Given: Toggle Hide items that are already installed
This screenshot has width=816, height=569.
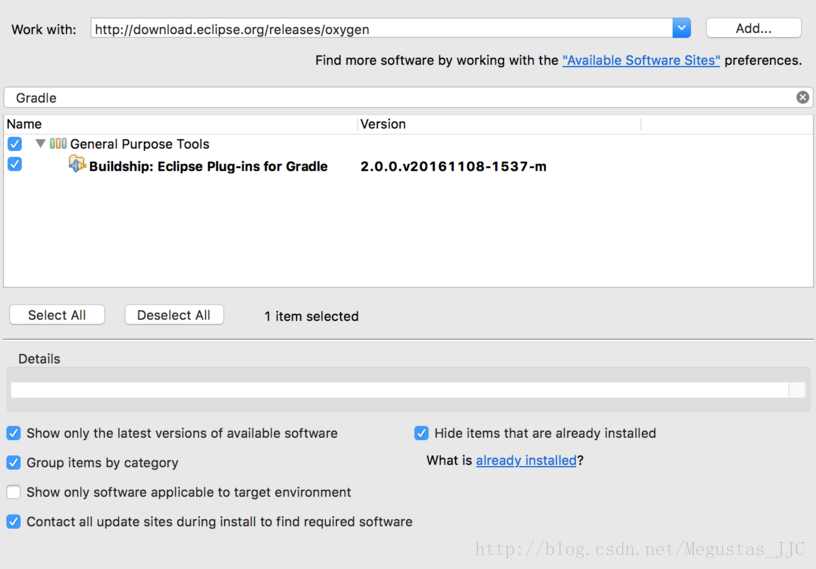Looking at the screenshot, I should (421, 433).
